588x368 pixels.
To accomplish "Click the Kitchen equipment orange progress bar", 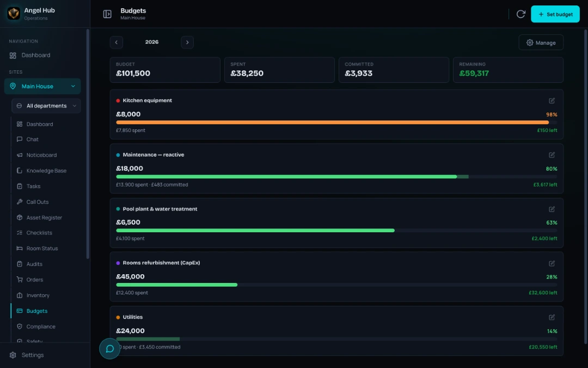I will 336,123.
